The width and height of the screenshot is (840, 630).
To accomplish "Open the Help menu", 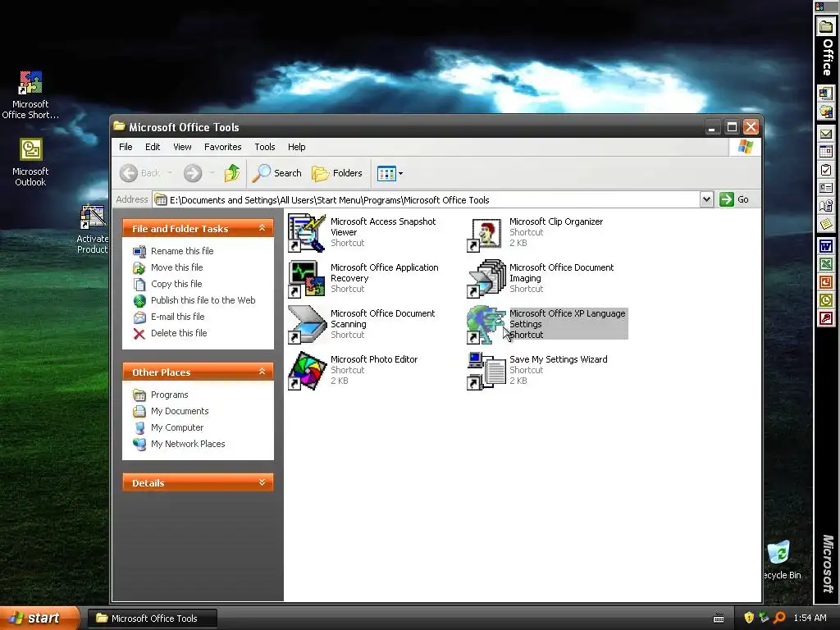I will tap(296, 147).
